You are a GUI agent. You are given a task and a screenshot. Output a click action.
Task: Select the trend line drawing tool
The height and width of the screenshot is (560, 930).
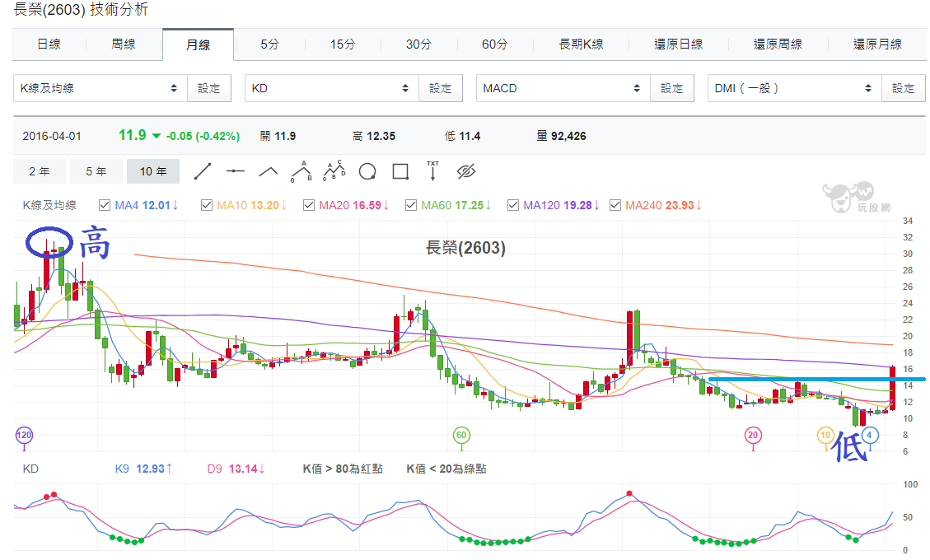[x=203, y=171]
